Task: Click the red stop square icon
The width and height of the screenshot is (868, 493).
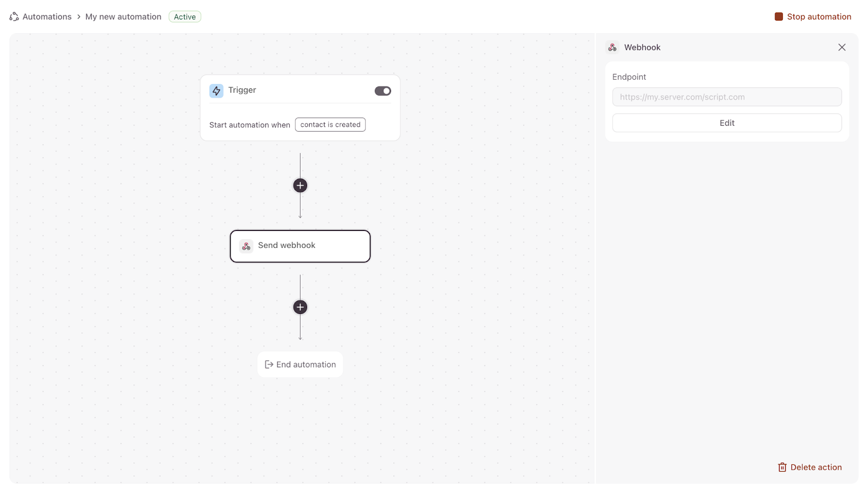Action: point(778,17)
